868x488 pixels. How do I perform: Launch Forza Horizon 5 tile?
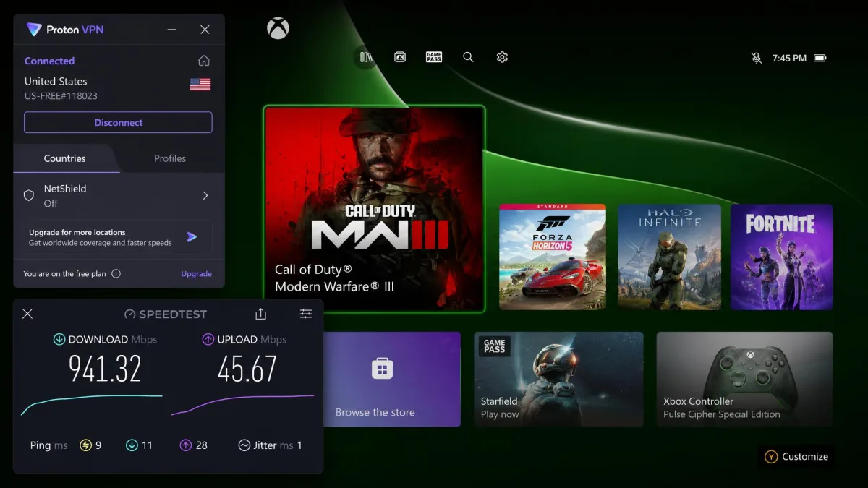coord(553,257)
